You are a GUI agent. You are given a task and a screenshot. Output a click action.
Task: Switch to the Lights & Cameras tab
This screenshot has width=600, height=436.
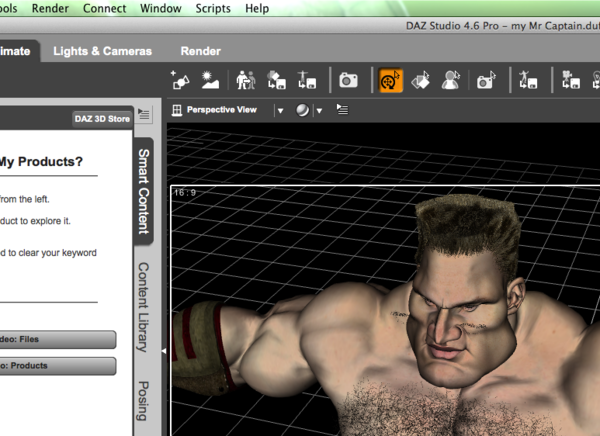pos(102,50)
